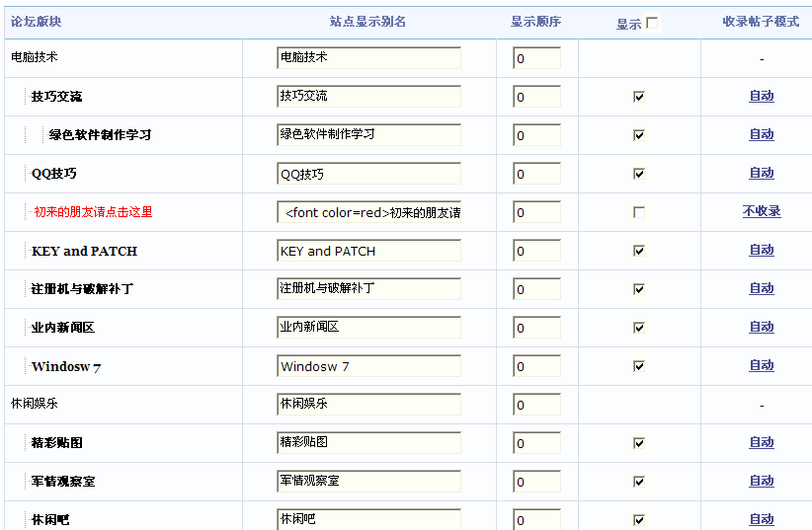Open 自动 link in 注册机与破解补丁 row
The width and height of the screenshot is (812, 530).
762,288
